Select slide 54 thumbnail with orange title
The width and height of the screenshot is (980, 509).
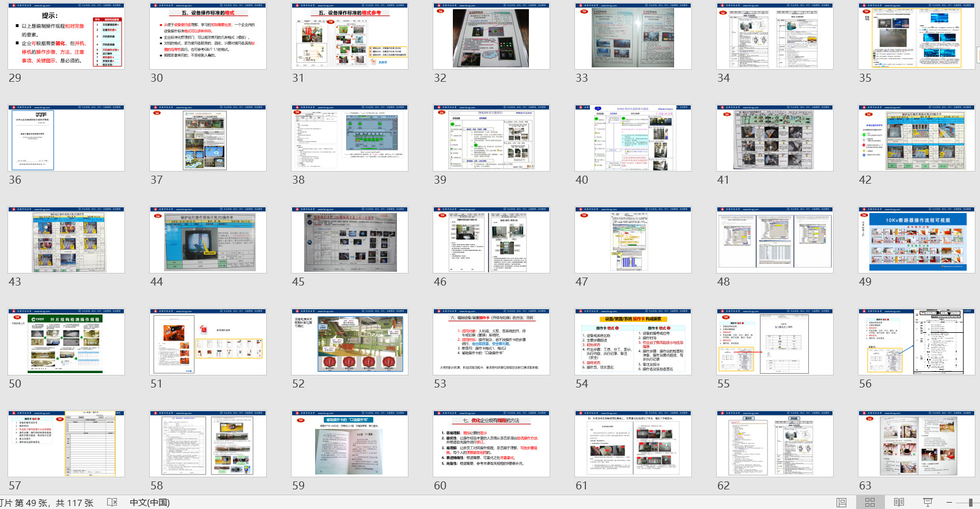[x=633, y=341]
